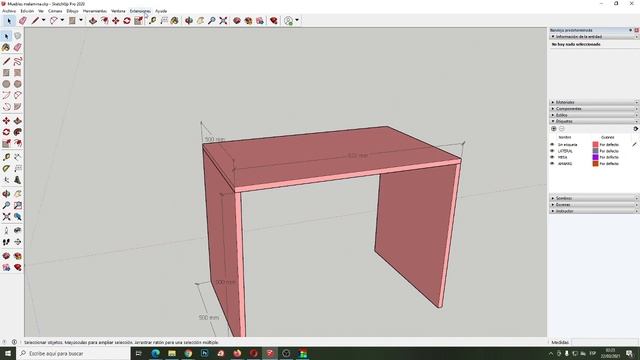Click the user account sign-in icon
Screen dimensions: 640x360
coord(289,20)
